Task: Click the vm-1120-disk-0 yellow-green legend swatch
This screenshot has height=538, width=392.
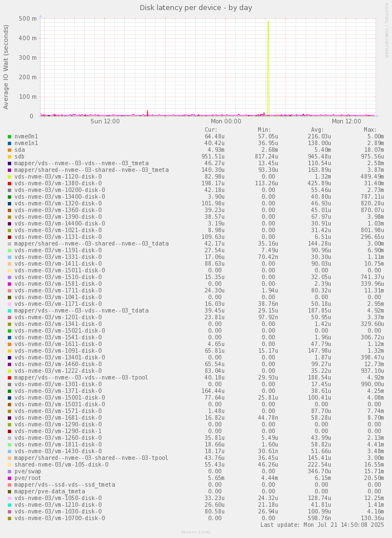Action: [x=9, y=177]
